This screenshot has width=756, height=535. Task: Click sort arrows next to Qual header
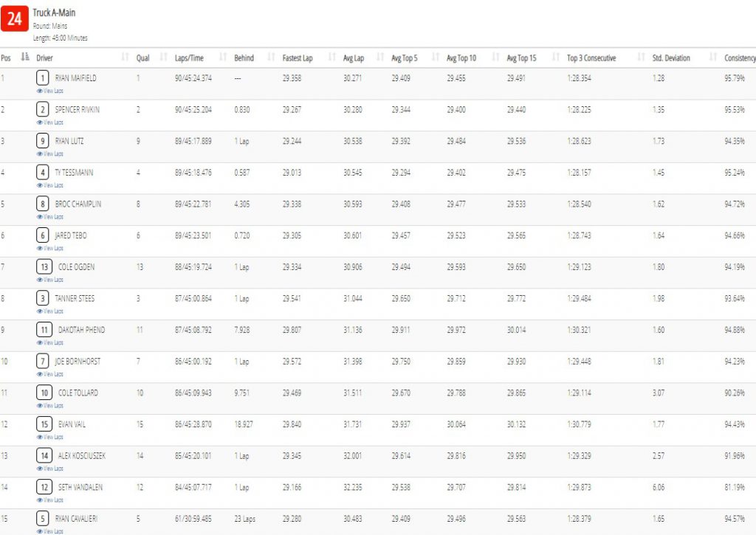tap(163, 58)
